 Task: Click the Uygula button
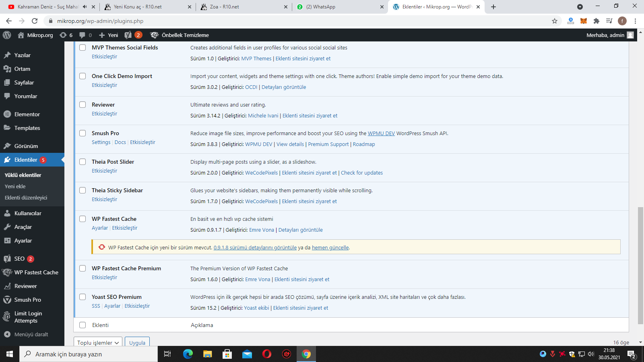coord(137,342)
